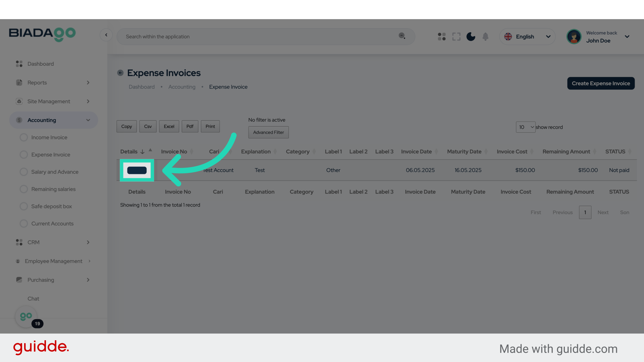This screenshot has height=362, width=644.
Task: Open notifications bell icon
Action: coord(485,37)
